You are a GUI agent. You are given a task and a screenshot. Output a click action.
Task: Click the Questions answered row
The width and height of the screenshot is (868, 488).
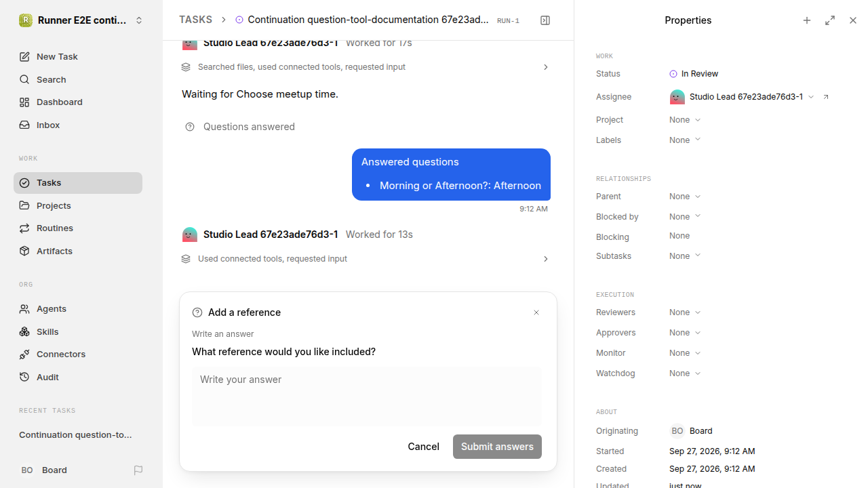click(x=240, y=127)
